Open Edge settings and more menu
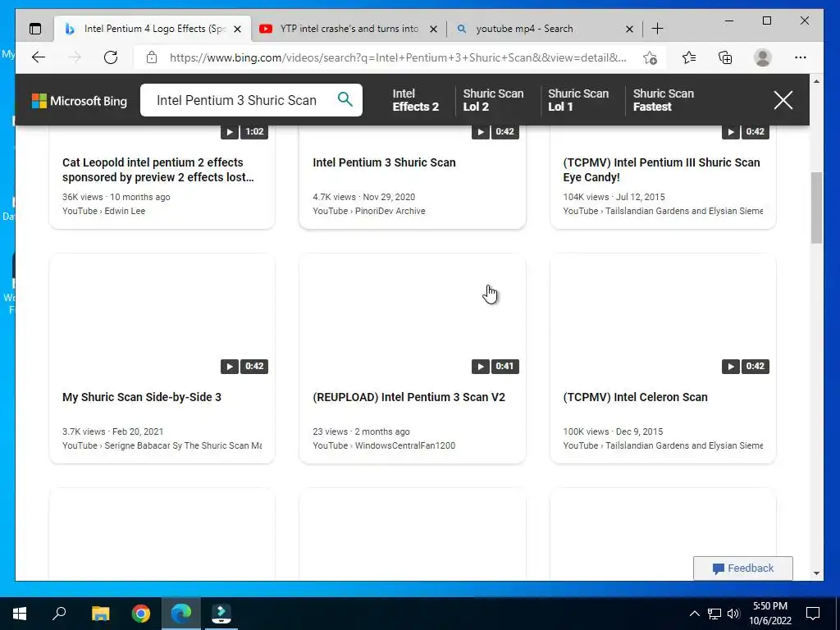840x630 pixels. pyautogui.click(x=801, y=57)
